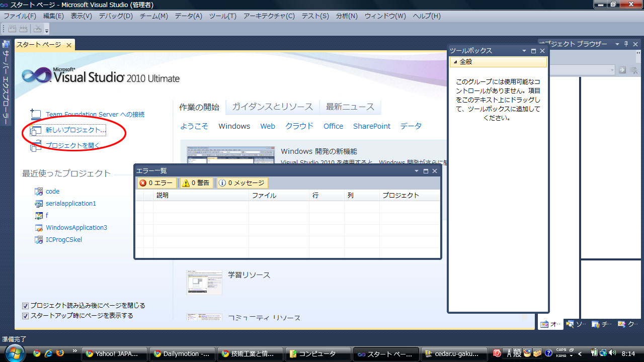This screenshot has width=644, height=362.
Task: Open the Error List window position dropdown
Action: click(417, 171)
